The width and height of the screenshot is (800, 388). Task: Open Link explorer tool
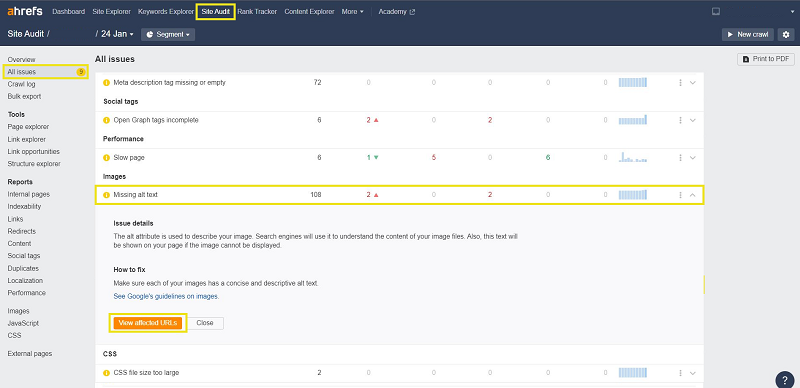pyautogui.click(x=27, y=139)
